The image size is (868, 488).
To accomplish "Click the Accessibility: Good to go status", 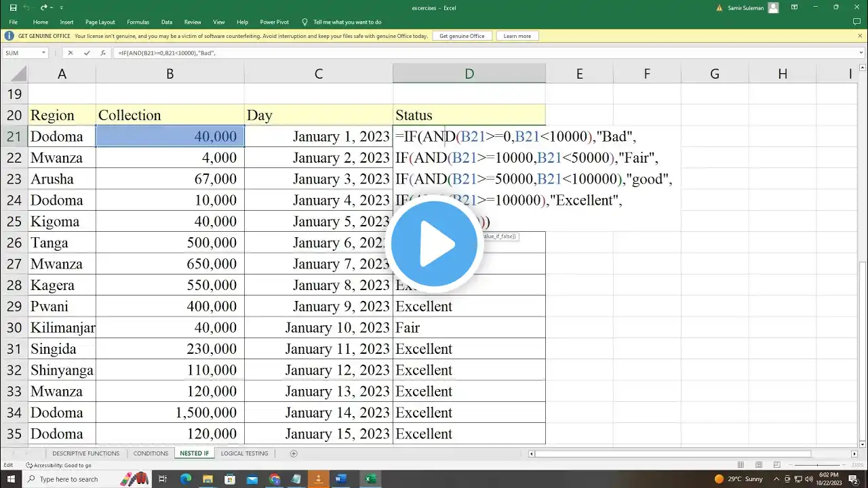I will [x=58, y=465].
